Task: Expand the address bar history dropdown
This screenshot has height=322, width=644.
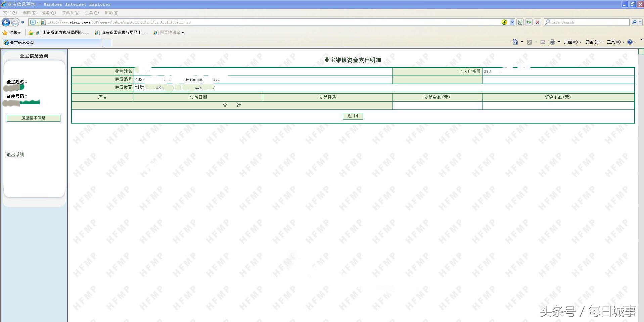Action: [x=512, y=22]
